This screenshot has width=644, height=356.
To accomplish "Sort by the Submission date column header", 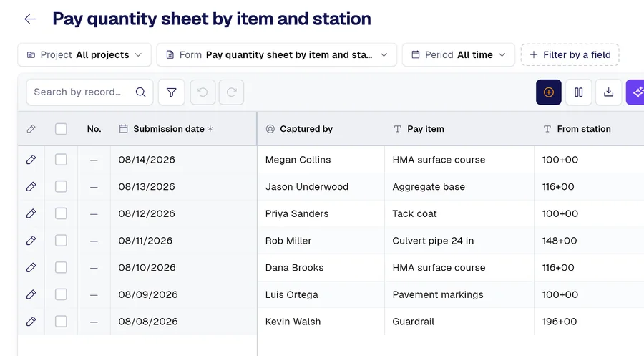I will pos(184,129).
